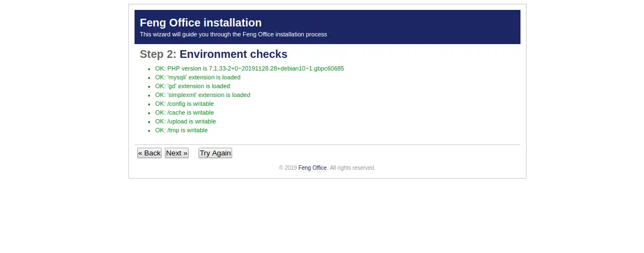
Task: Select the PHP version check line
Action: click(x=249, y=68)
